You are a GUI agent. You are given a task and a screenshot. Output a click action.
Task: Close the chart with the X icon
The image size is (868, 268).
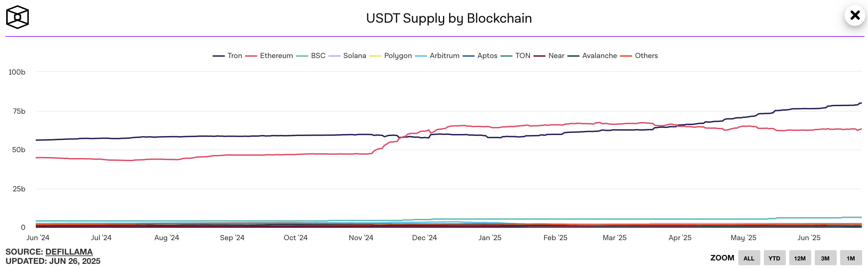[855, 15]
